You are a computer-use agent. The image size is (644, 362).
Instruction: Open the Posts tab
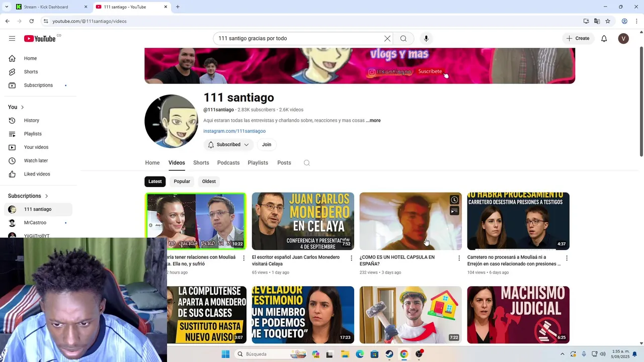point(284,163)
